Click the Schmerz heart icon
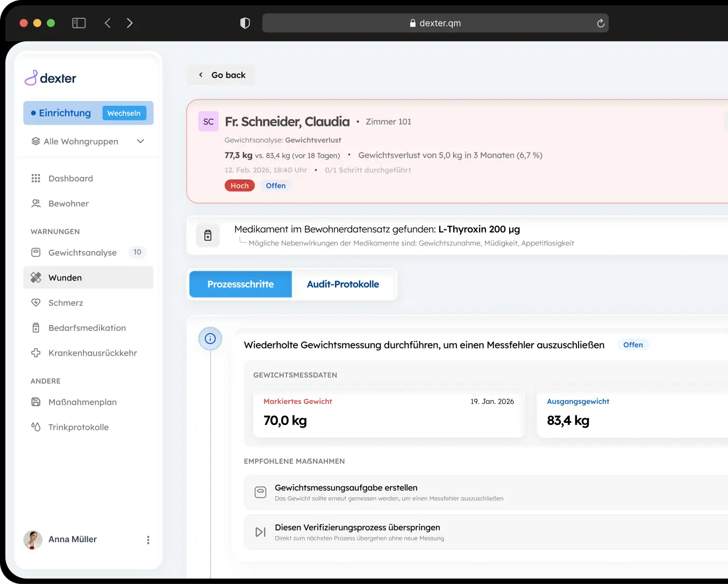This screenshot has height=584, width=728. pyautogui.click(x=36, y=303)
